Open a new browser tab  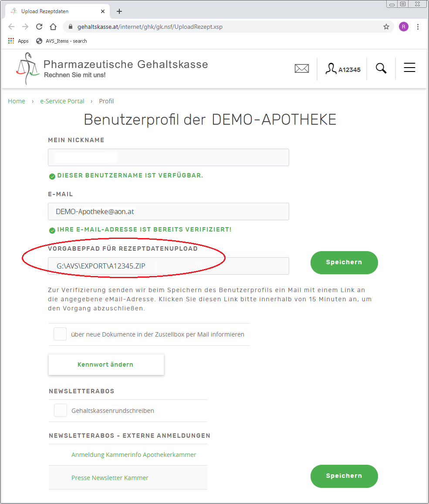pyautogui.click(x=119, y=11)
